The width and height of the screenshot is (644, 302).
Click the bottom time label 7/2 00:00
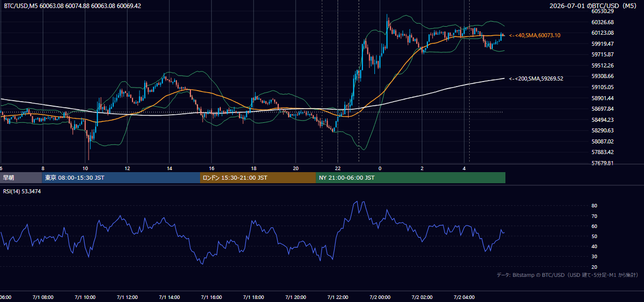coord(380,297)
